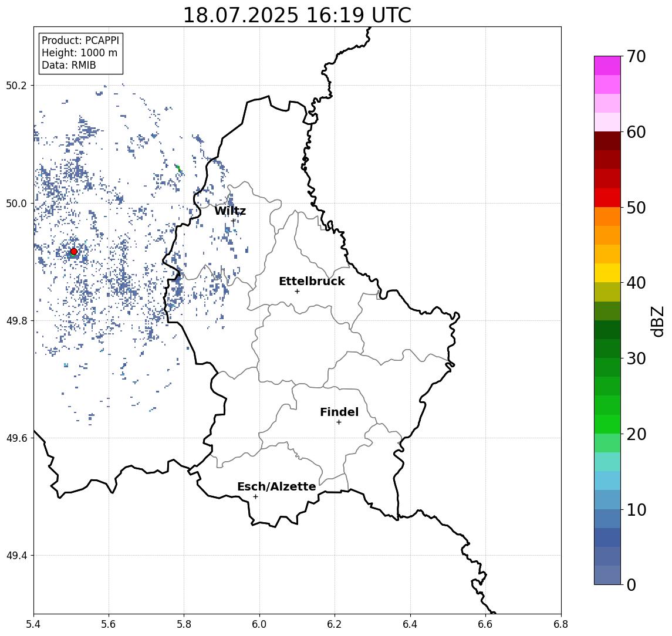
Task: Click the longitude label 5.6
Action: [x=109, y=624]
